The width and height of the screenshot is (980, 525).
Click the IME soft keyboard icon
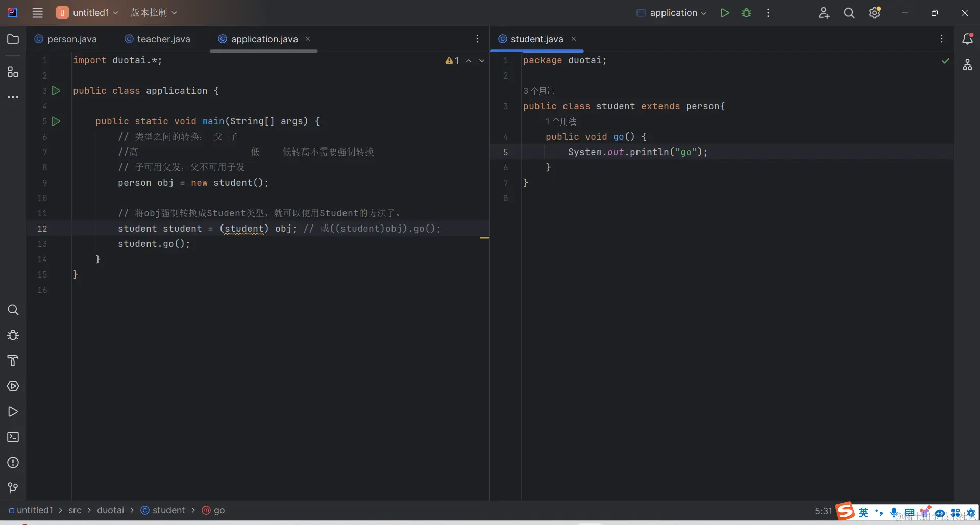(910, 513)
